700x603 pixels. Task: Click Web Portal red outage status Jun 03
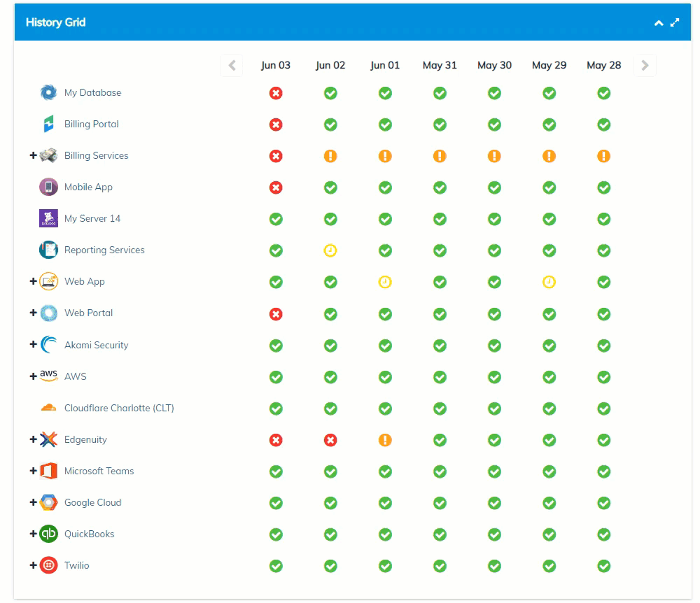(x=276, y=314)
